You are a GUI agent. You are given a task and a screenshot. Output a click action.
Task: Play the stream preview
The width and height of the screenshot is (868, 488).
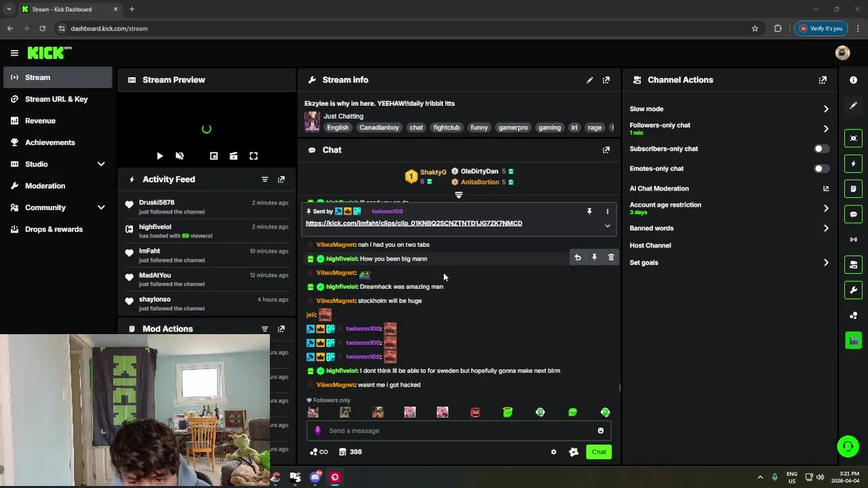[x=159, y=156]
